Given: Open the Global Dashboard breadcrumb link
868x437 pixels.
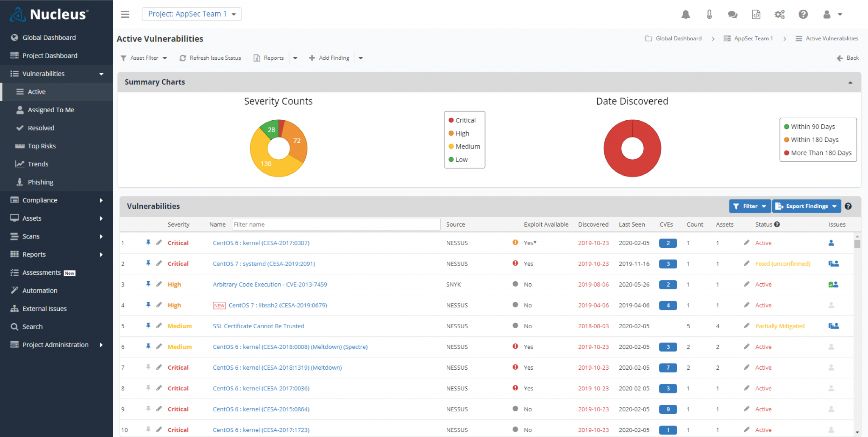Looking at the screenshot, I should 678,38.
